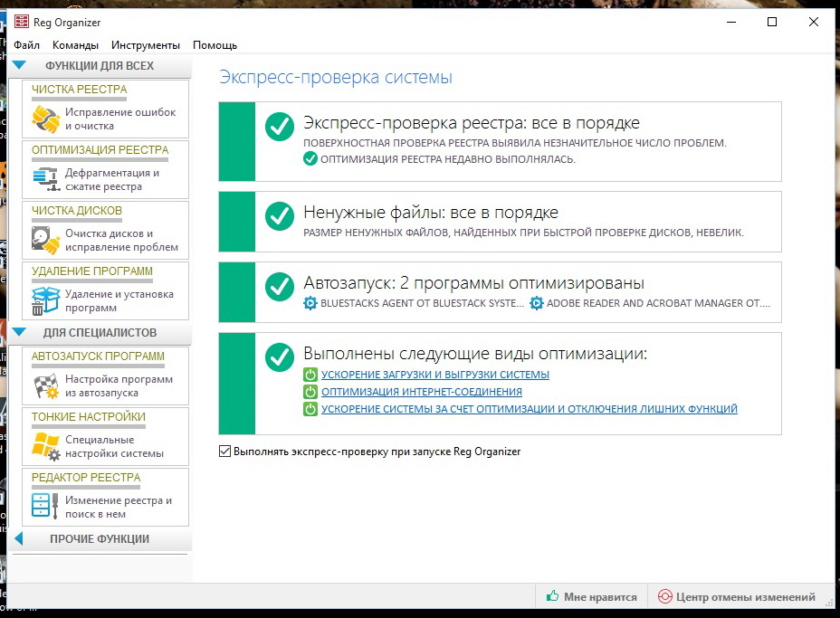Click the registry cleaning broom icon
This screenshot has height=618, width=840.
[45, 119]
